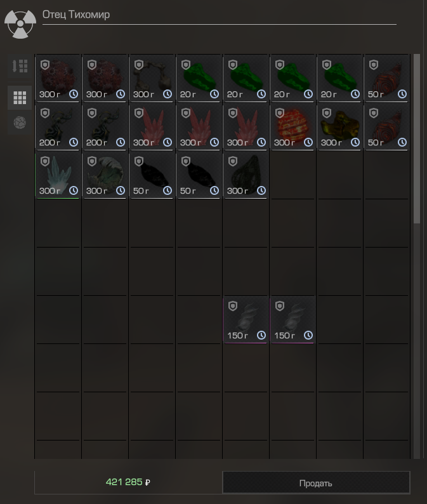The image size is (427, 504).
Task: Select the yellow amber chunk artifact
Action: (x=339, y=127)
